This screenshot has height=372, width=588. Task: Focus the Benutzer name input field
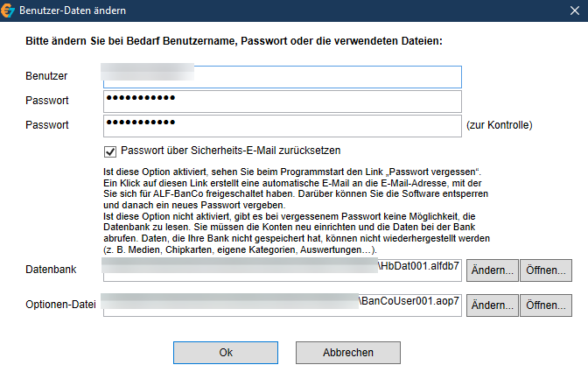tap(283, 77)
